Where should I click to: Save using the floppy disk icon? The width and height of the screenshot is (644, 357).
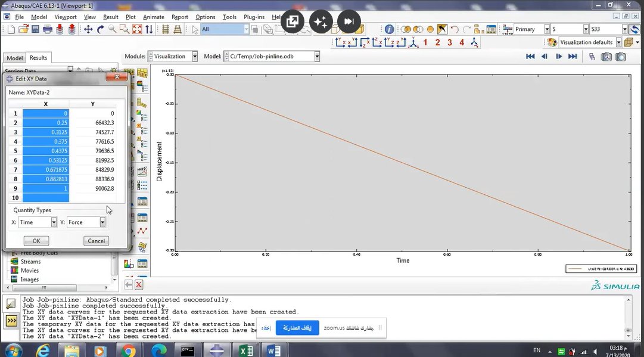click(35, 29)
